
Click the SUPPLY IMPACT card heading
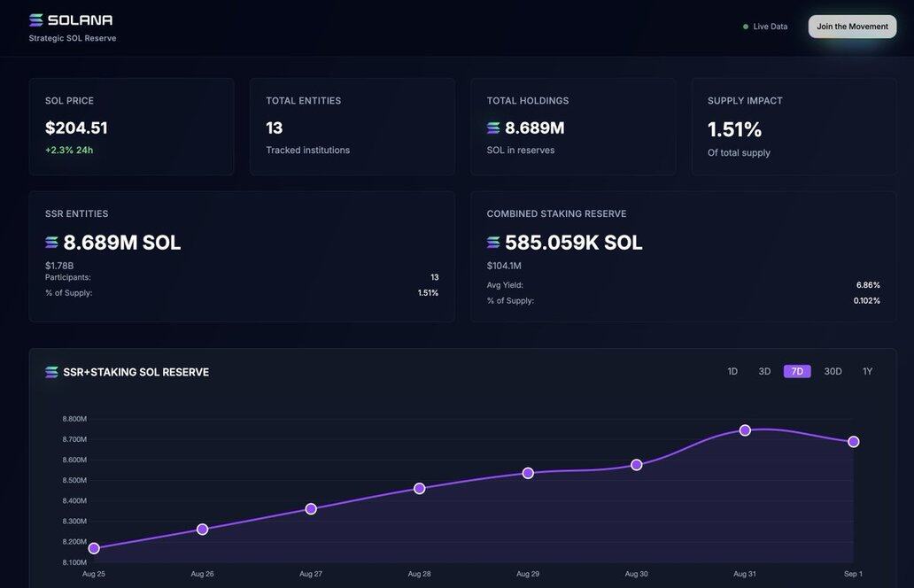click(x=745, y=101)
